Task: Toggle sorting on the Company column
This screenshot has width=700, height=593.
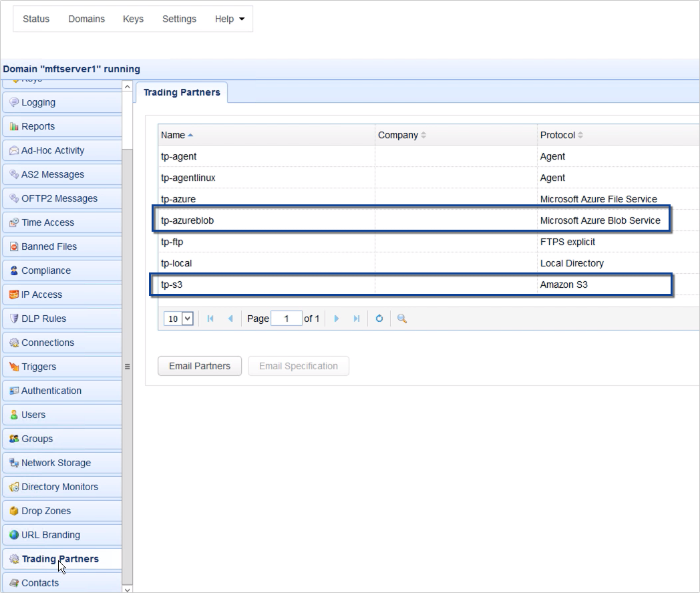Action: [402, 135]
